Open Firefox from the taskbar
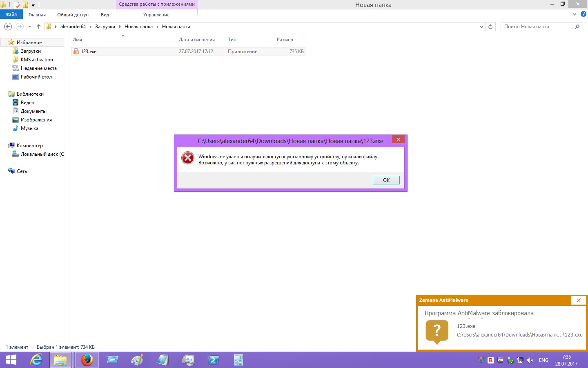Viewport: 588px width, 368px height. pos(87,360)
